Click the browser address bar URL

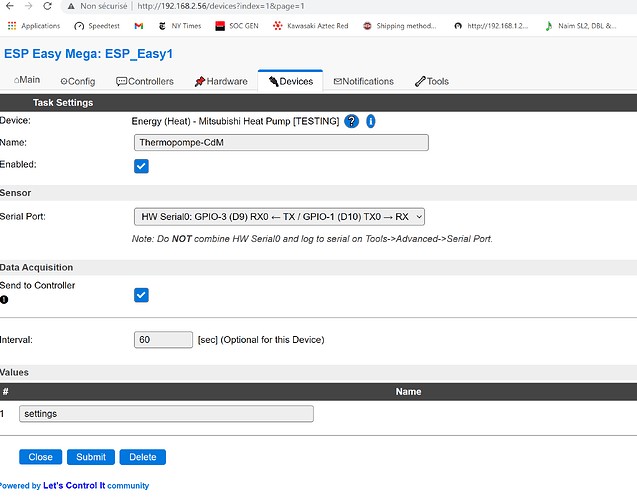pos(221,6)
